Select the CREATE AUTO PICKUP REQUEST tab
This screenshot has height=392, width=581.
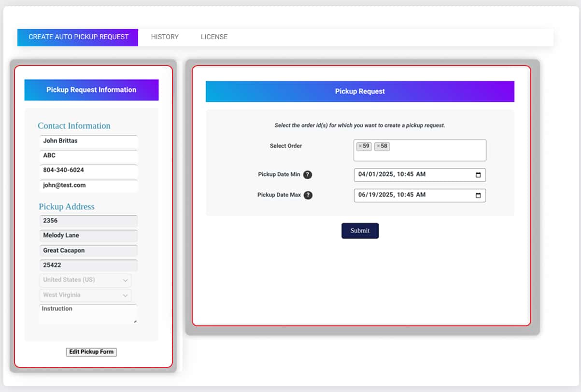pyautogui.click(x=77, y=37)
